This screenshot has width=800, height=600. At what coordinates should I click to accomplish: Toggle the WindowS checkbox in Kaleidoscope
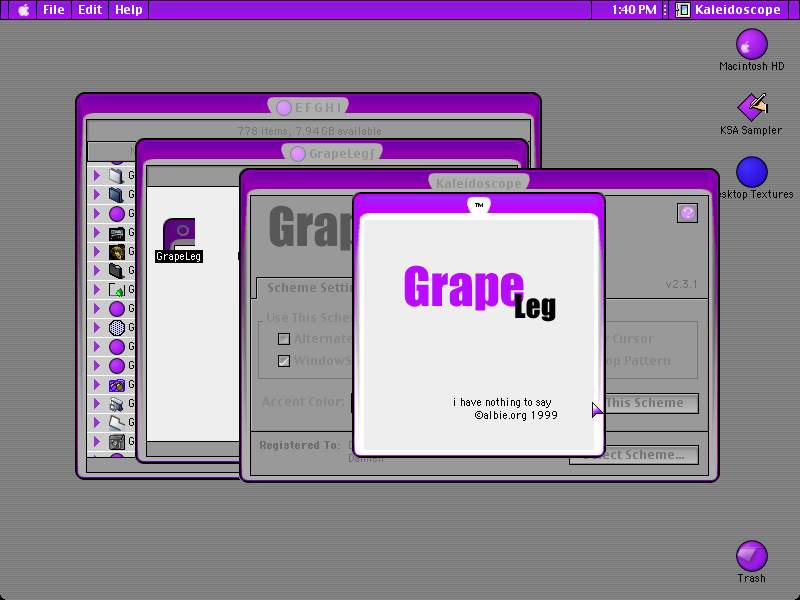[x=284, y=361]
